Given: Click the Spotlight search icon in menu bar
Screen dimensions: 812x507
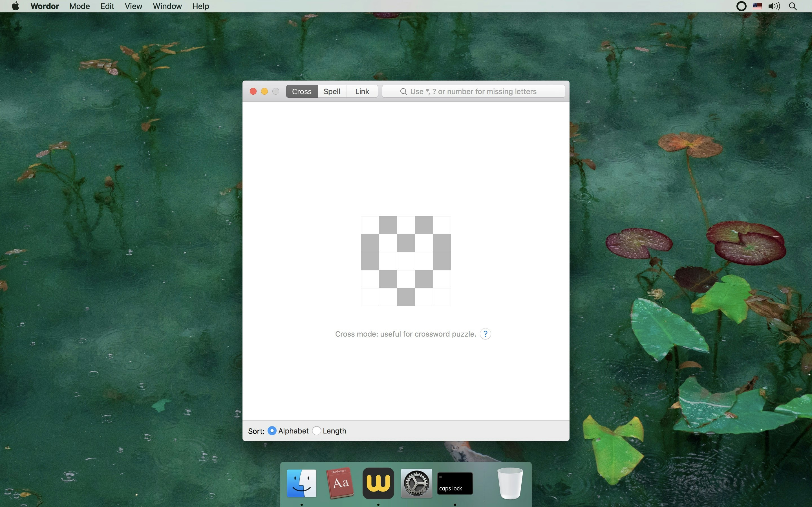Looking at the screenshot, I should pyautogui.click(x=793, y=6).
